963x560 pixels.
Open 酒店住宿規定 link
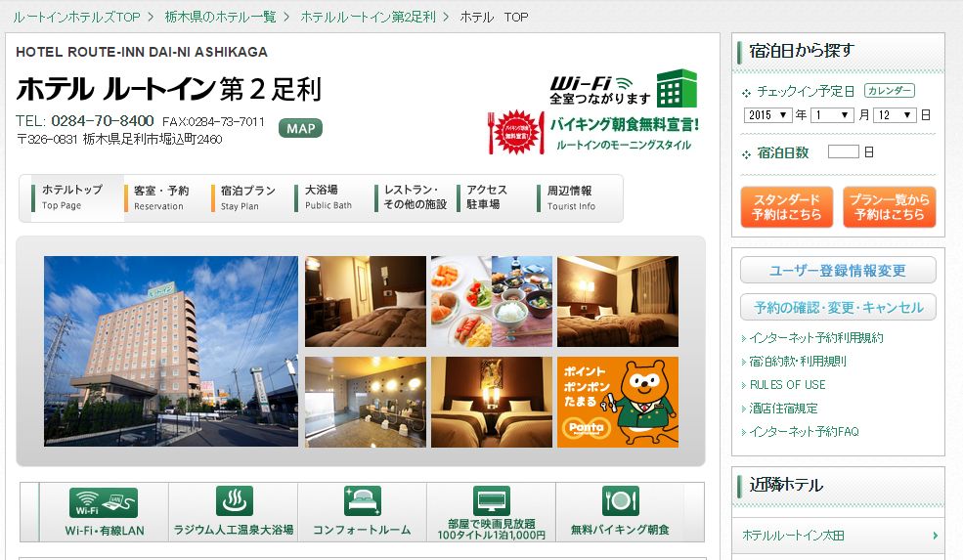pyautogui.click(x=783, y=409)
